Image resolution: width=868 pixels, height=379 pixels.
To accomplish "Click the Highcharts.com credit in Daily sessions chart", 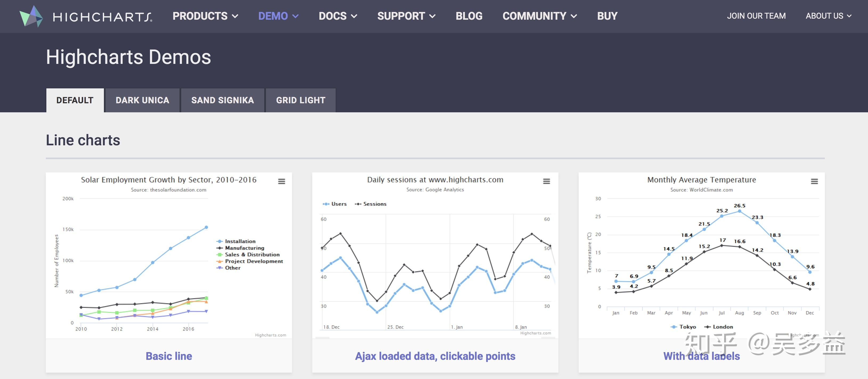I will tap(536, 333).
